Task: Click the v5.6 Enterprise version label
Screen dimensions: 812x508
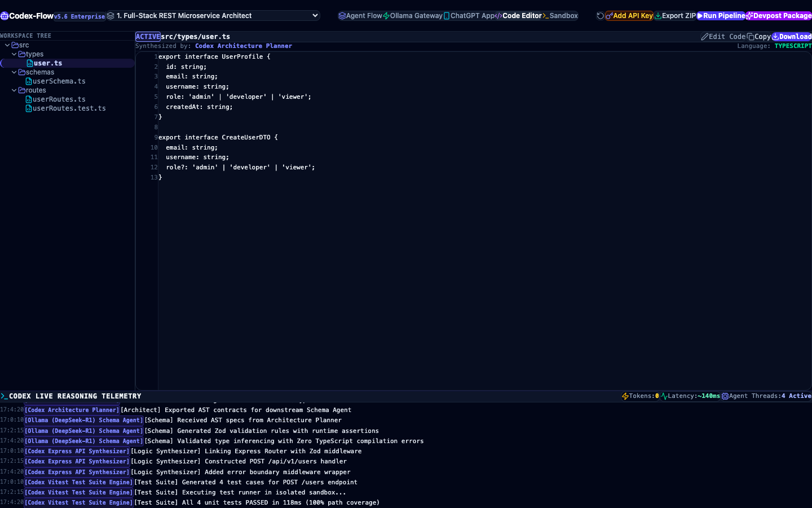Action: point(80,16)
